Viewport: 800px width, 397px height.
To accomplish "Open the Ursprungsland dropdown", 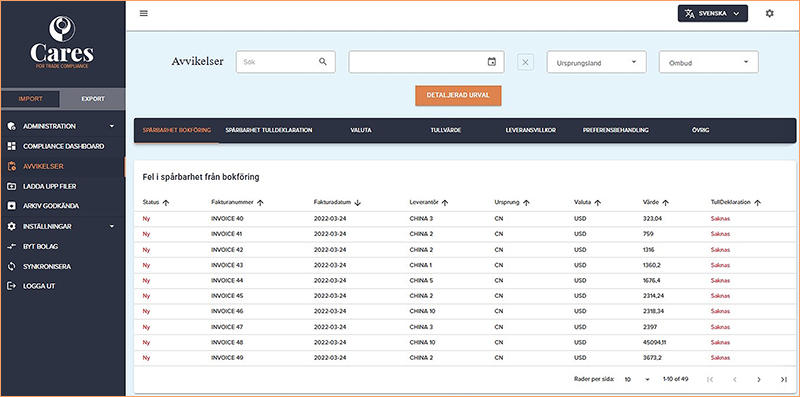I will (596, 62).
